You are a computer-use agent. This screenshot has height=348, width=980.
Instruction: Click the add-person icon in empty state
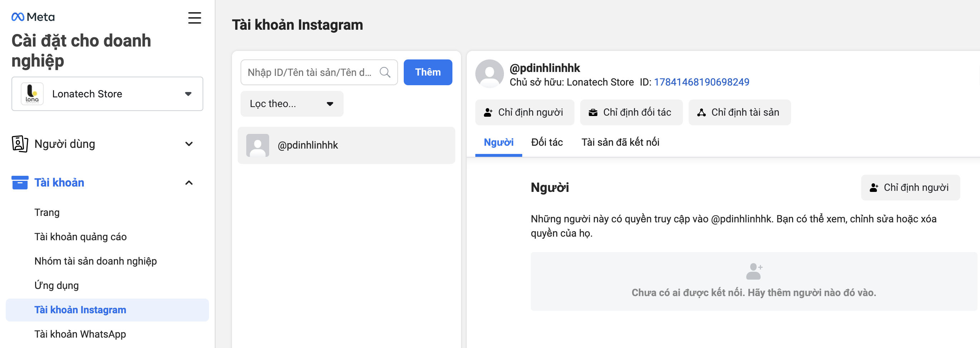coord(754,271)
